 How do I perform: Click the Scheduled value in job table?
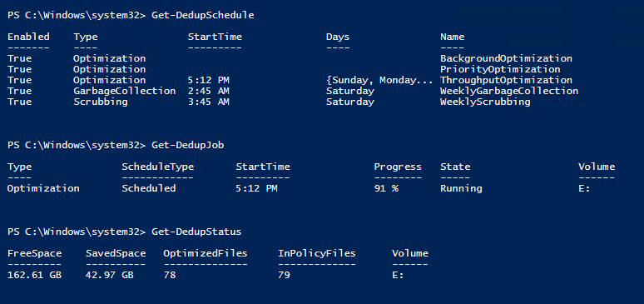149,188
